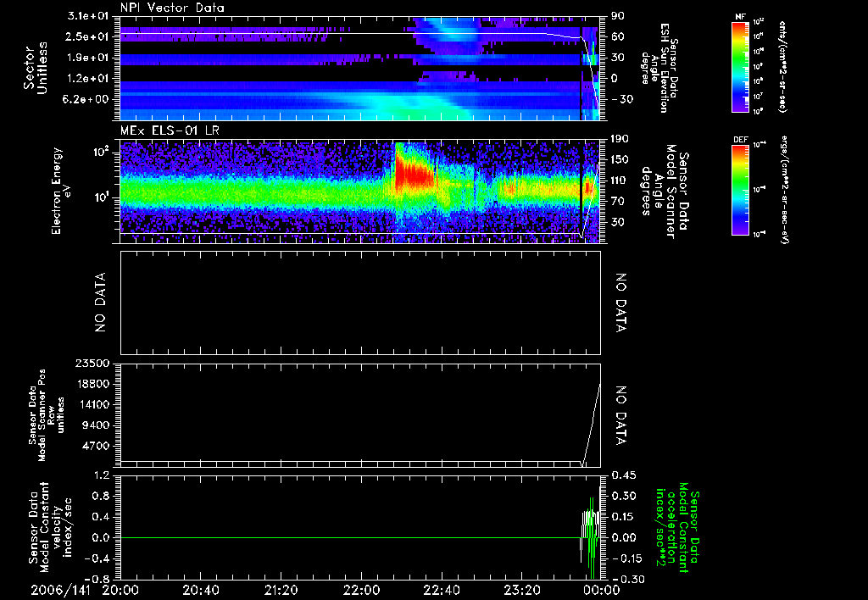Click the '23:20' time axis label
The height and width of the screenshot is (600, 868).
pyautogui.click(x=521, y=590)
